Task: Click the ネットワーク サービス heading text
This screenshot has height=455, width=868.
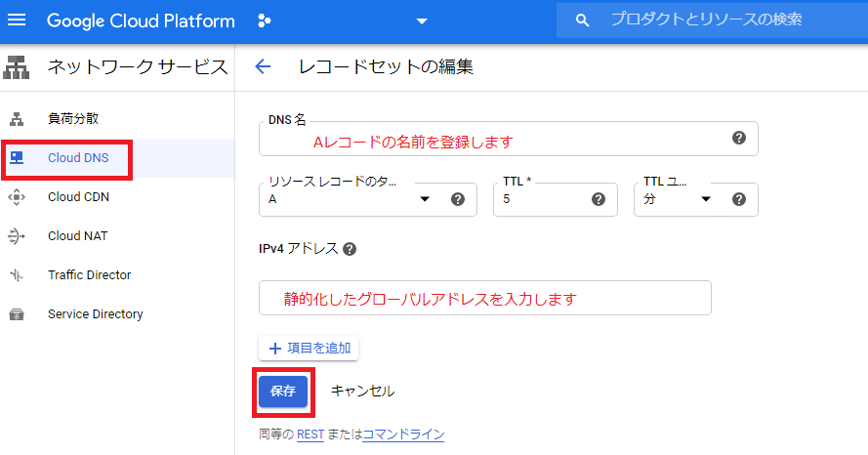Action: point(138,67)
